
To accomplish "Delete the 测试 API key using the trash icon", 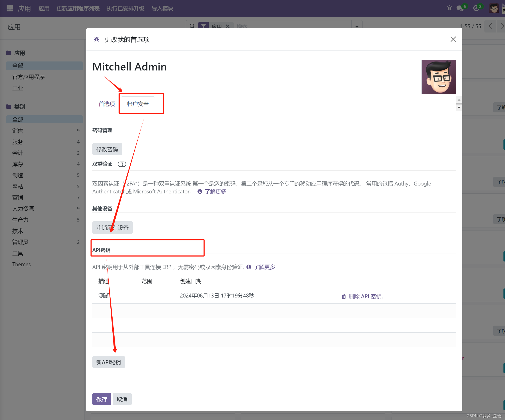I will coord(343,296).
